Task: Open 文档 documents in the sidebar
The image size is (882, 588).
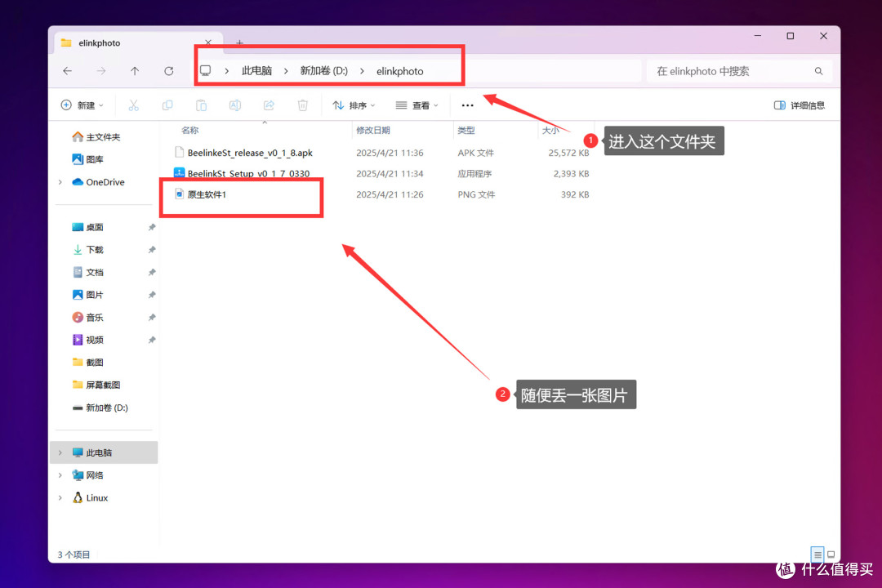Action: tap(95, 272)
